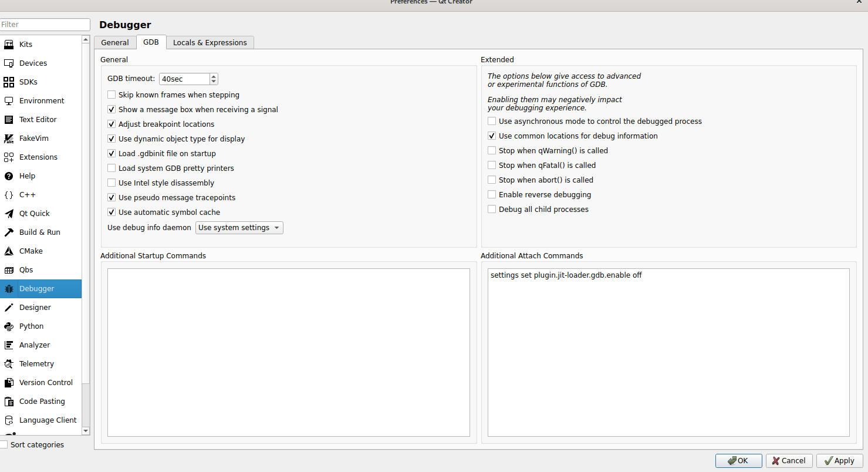This screenshot has width=868, height=472.
Task: Disable Use automatic symbol cache
Action: coord(112,213)
